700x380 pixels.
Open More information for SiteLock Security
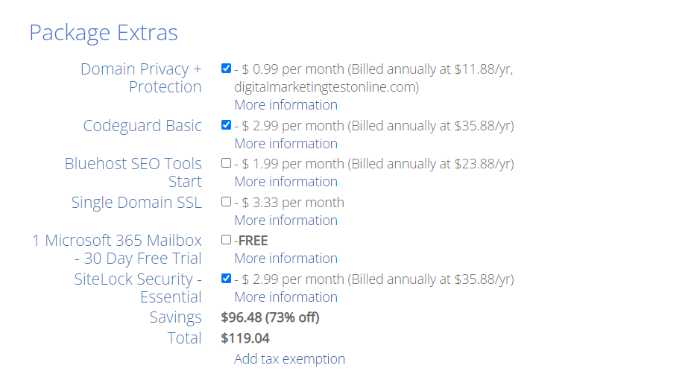pos(286,297)
